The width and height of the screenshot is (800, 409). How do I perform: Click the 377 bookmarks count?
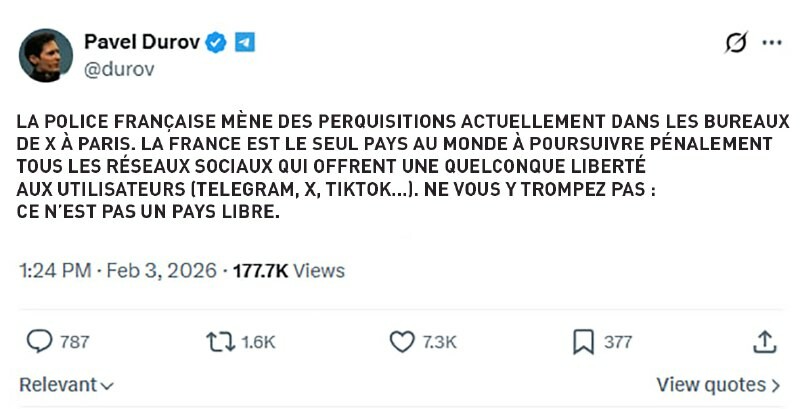[617, 342]
